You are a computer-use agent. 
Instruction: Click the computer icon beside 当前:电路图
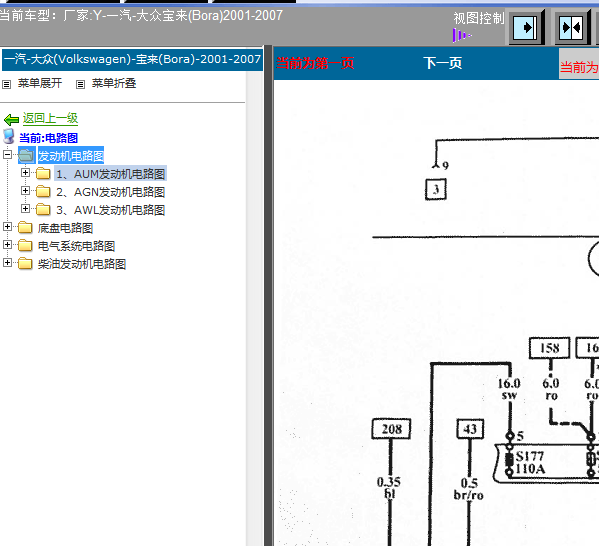click(8, 136)
